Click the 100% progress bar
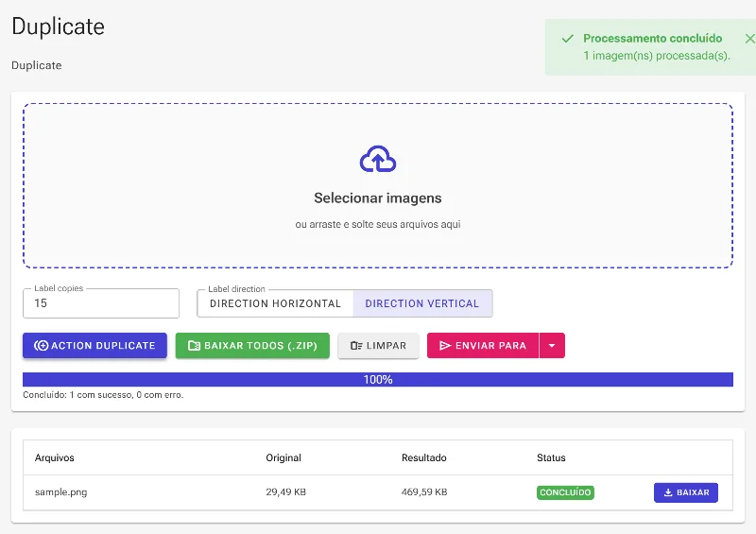The width and height of the screenshot is (756, 534). (x=378, y=380)
